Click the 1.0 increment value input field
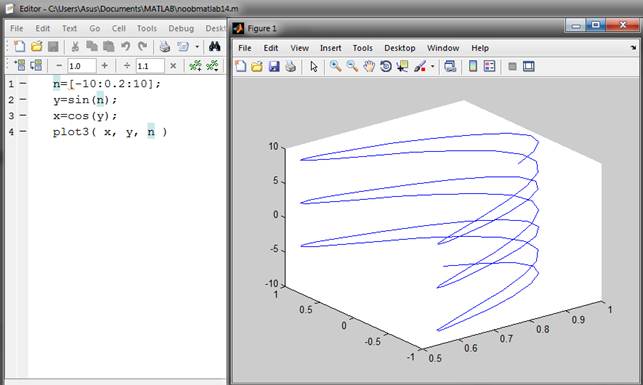The width and height of the screenshot is (643, 385). point(82,66)
